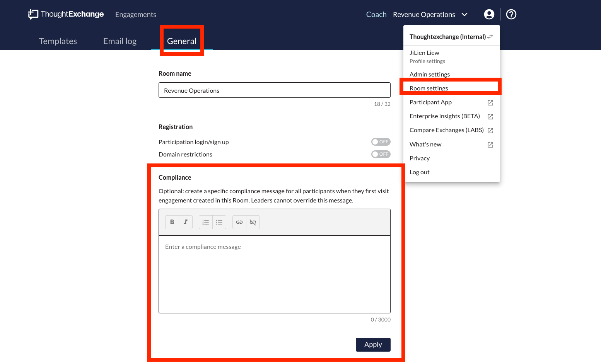Image resolution: width=601 pixels, height=364 pixels.
Task: Switch organization using the swap arrows icon
Action: 490,37
